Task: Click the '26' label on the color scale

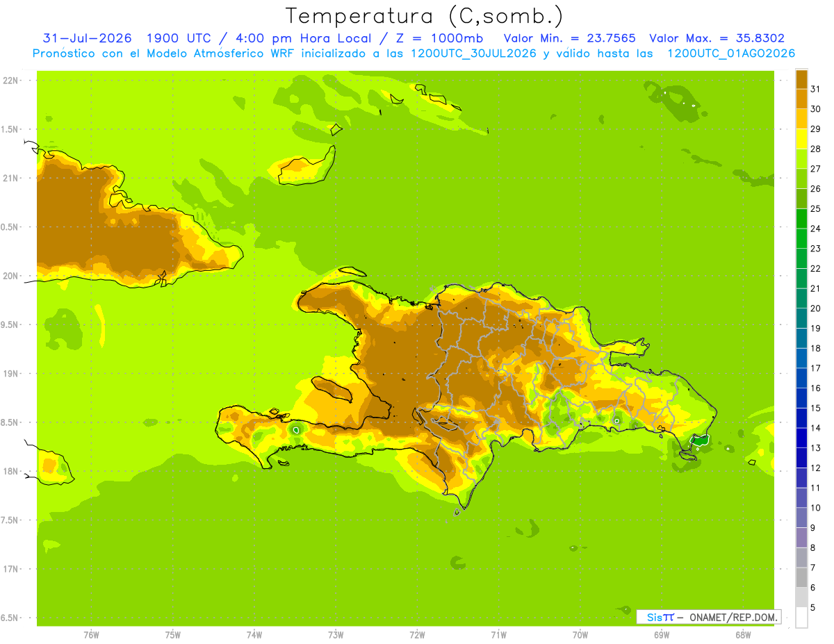Action: point(815,189)
